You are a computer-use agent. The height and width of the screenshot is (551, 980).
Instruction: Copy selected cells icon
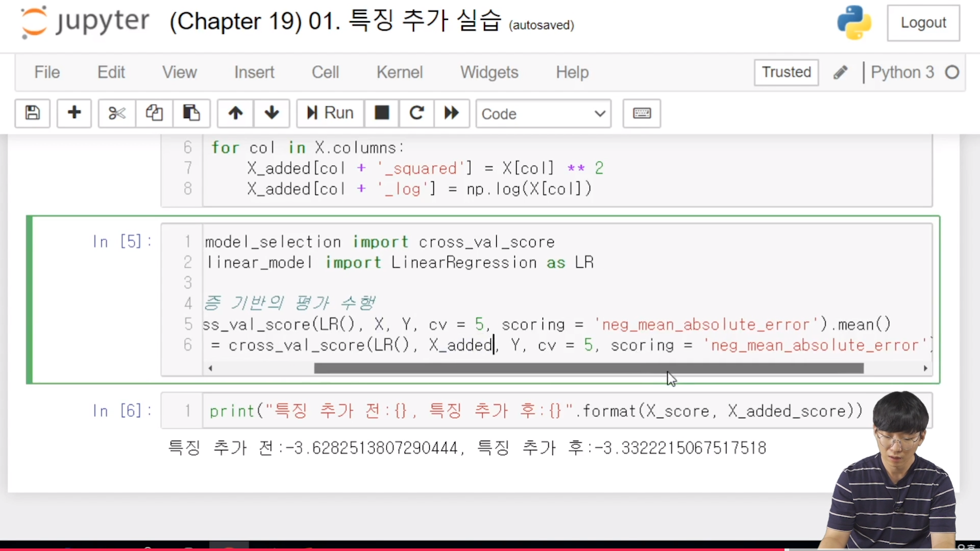(x=154, y=113)
